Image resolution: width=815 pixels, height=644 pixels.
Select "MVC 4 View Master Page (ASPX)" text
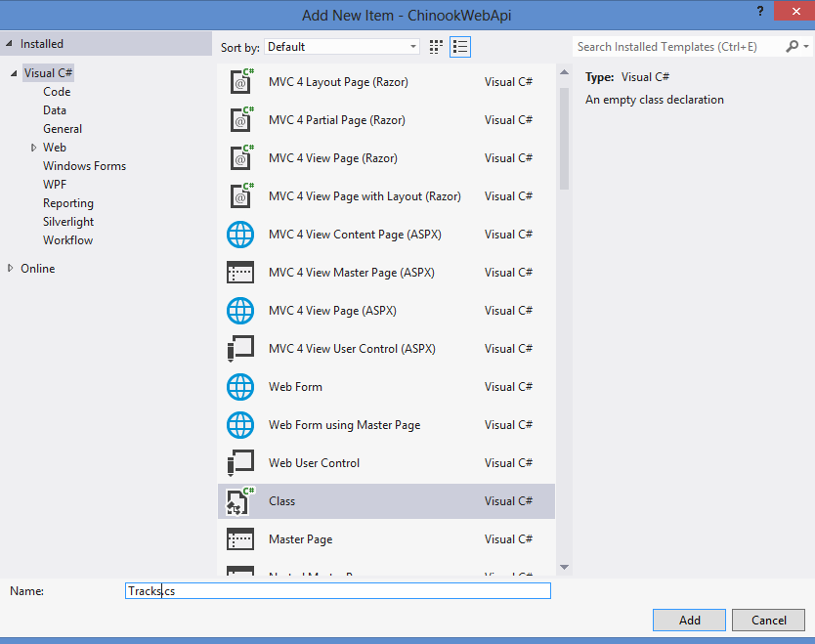[x=352, y=273]
